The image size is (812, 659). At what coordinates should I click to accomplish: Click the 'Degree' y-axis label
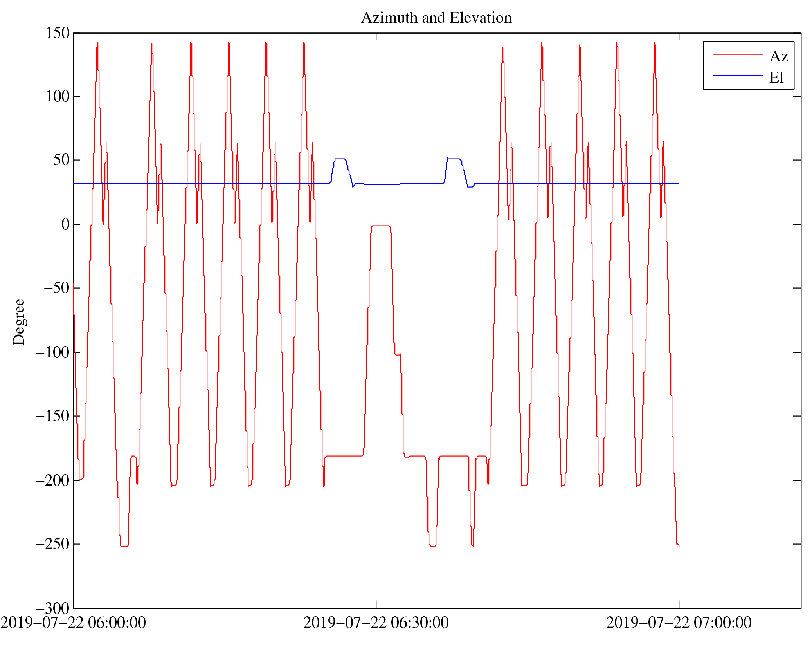point(18,322)
